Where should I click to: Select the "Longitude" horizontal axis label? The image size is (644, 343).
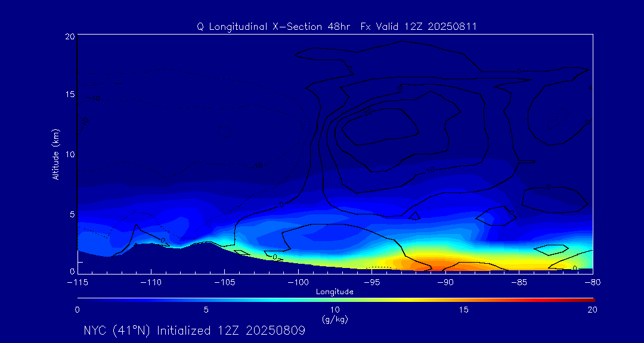[x=335, y=292]
